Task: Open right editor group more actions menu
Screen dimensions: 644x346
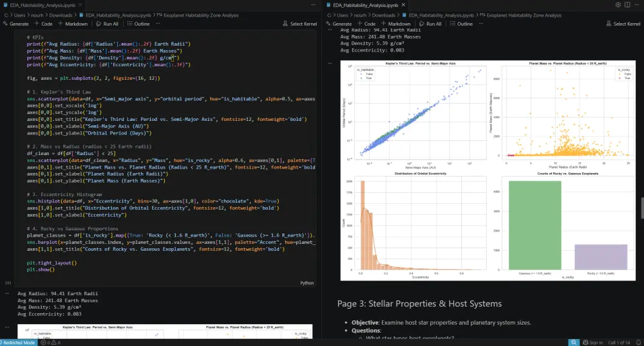Action: click(637, 5)
